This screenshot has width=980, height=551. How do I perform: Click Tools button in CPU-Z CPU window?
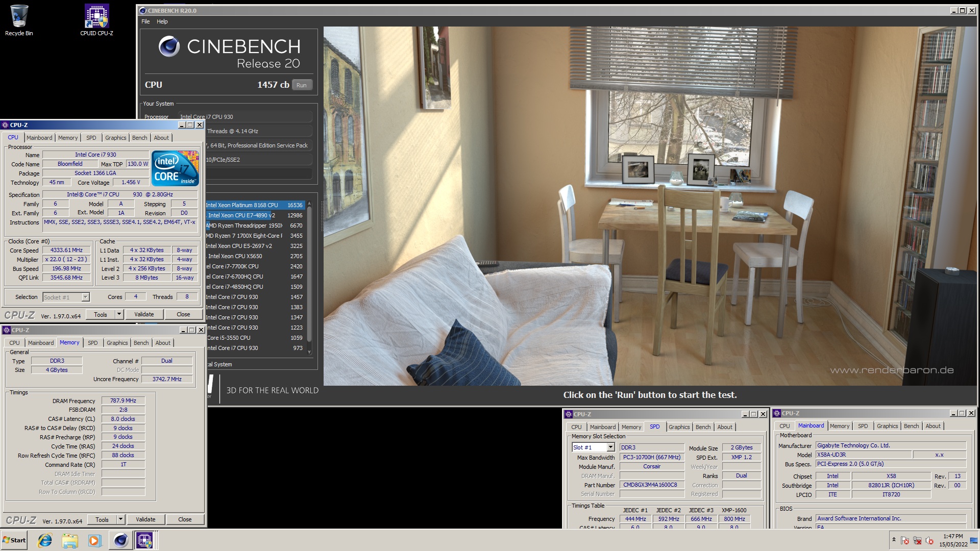click(101, 314)
